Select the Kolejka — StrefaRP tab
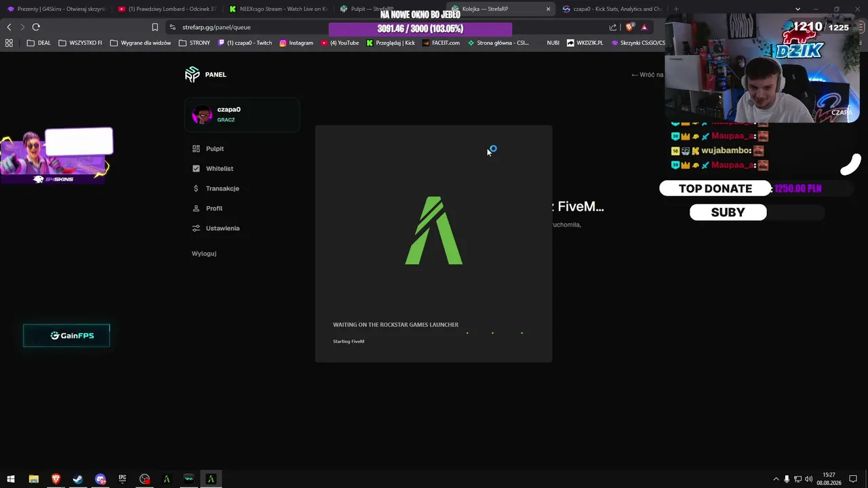868x488 pixels. coord(500,9)
